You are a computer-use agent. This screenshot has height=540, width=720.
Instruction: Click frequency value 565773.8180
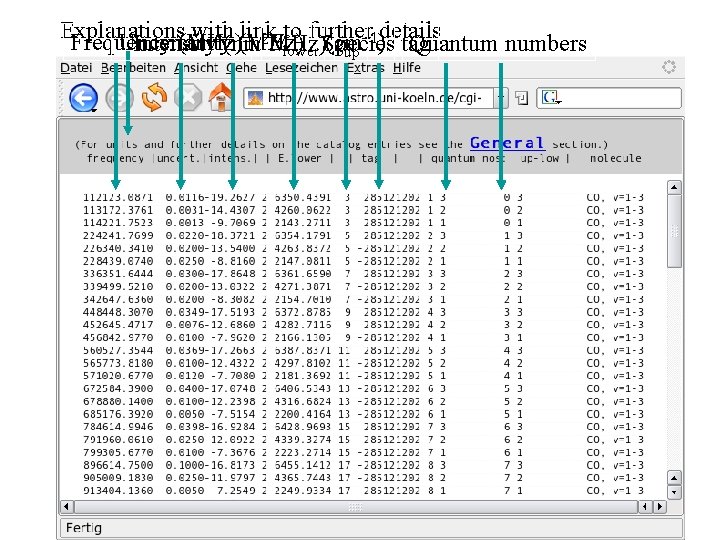click(x=118, y=363)
